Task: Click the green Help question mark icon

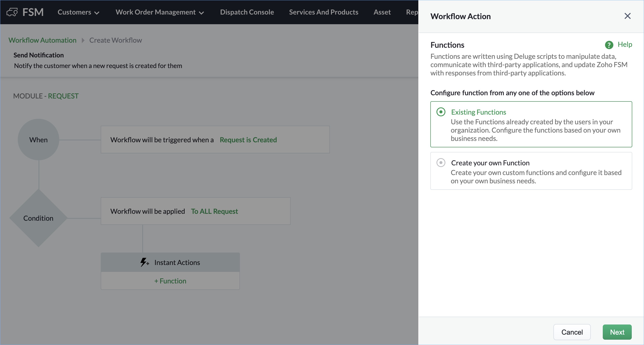Action: 609,45
